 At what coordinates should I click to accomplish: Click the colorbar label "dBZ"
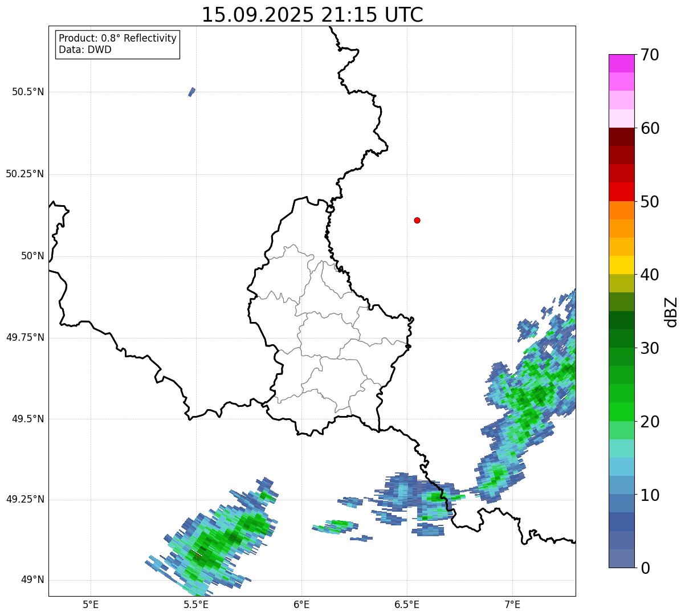(x=671, y=312)
